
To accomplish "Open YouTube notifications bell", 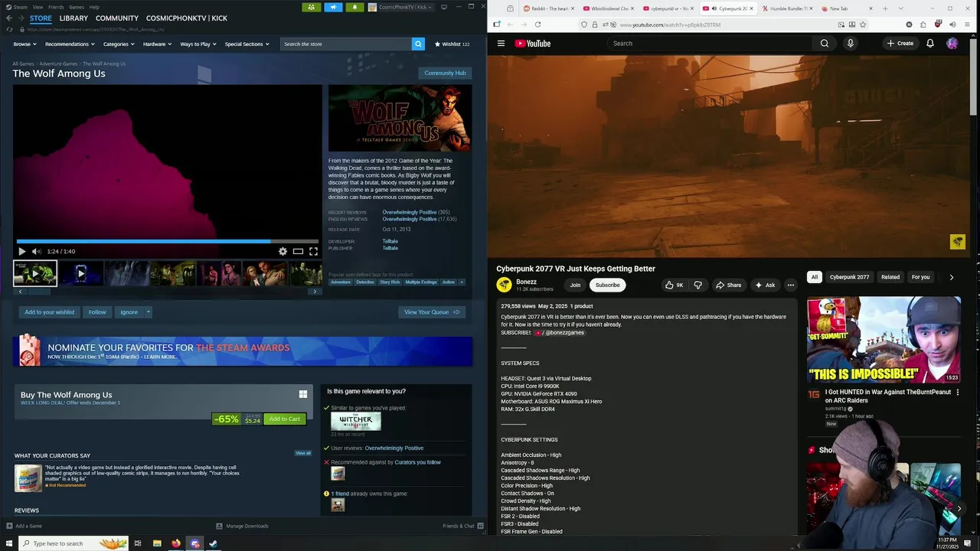I will (930, 44).
